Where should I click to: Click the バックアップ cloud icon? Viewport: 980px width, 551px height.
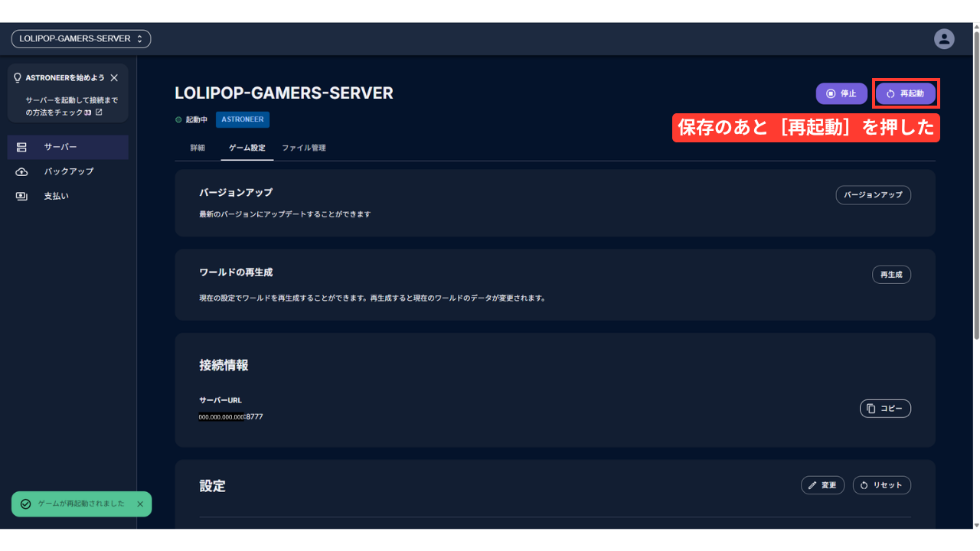tap(21, 171)
